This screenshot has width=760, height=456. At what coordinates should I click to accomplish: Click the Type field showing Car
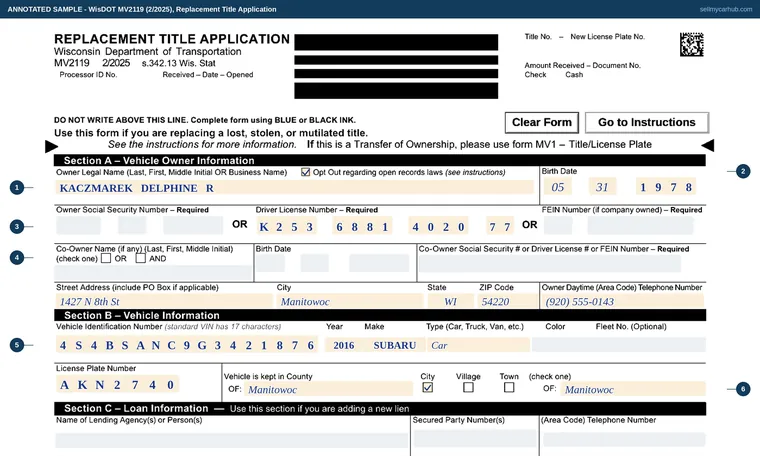(478, 345)
